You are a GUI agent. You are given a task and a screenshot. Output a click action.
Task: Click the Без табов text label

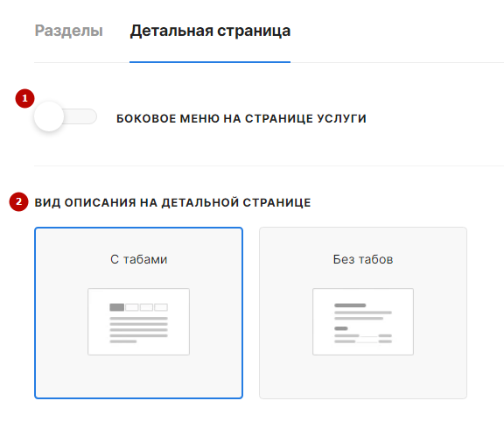tap(363, 259)
